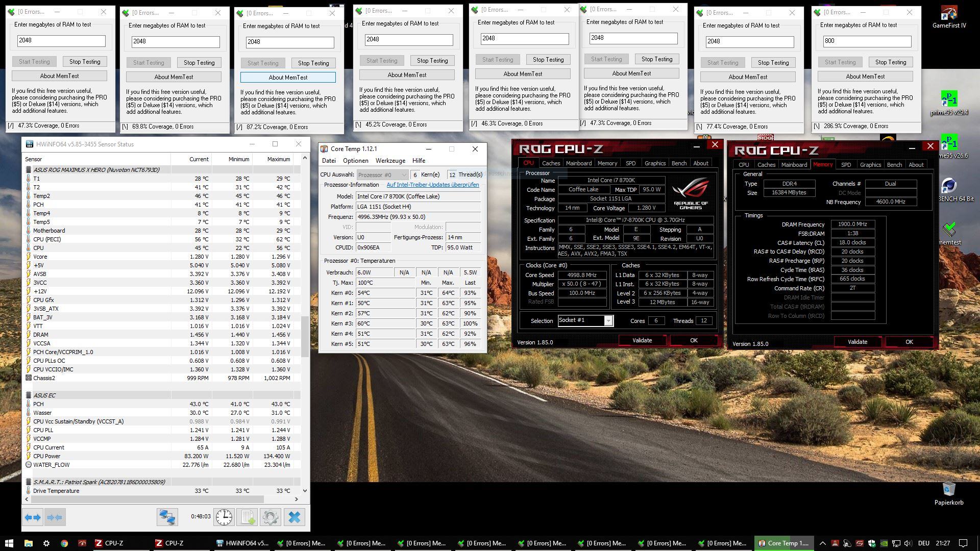Switch to Mainboard tab in left CPU-Z
The image size is (980, 551).
click(x=579, y=163)
